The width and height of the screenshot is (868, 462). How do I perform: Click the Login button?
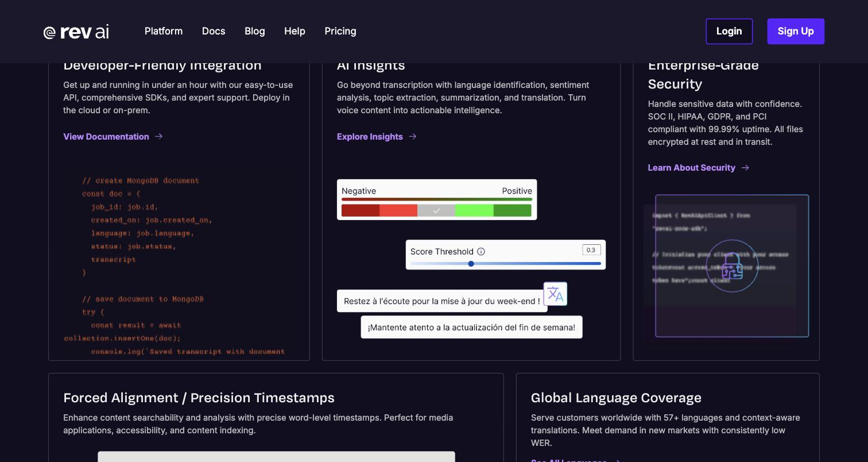729,31
